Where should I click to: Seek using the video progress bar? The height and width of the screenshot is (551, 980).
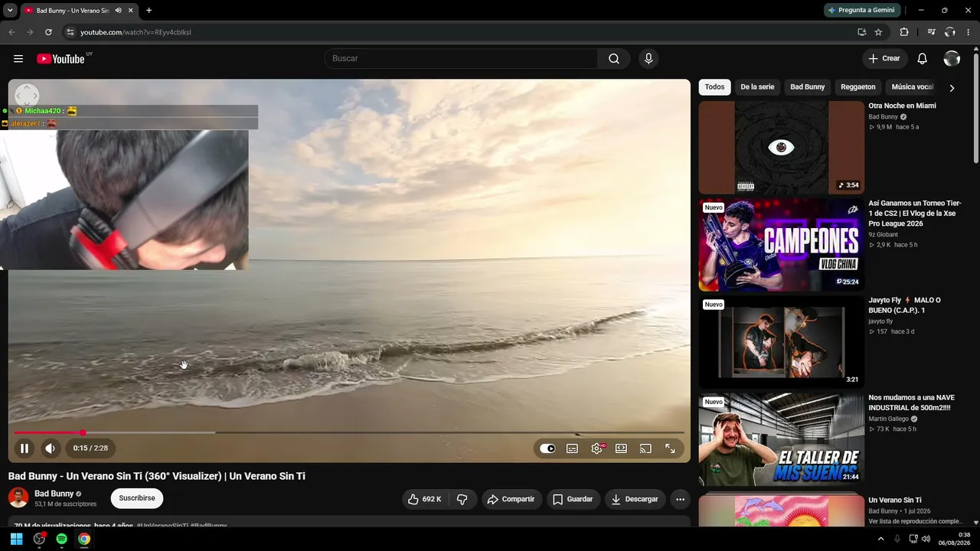[x=349, y=433]
